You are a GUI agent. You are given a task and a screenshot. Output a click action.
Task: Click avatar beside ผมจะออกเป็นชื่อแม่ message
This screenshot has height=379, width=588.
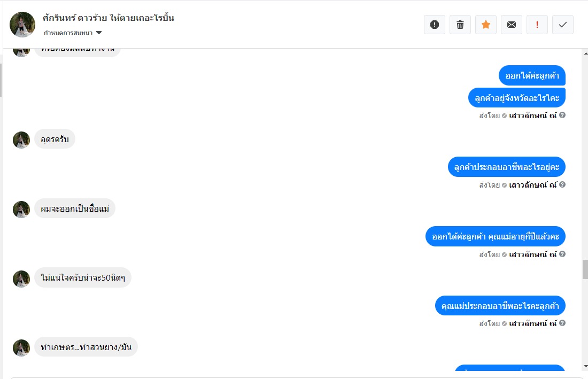[x=21, y=209]
